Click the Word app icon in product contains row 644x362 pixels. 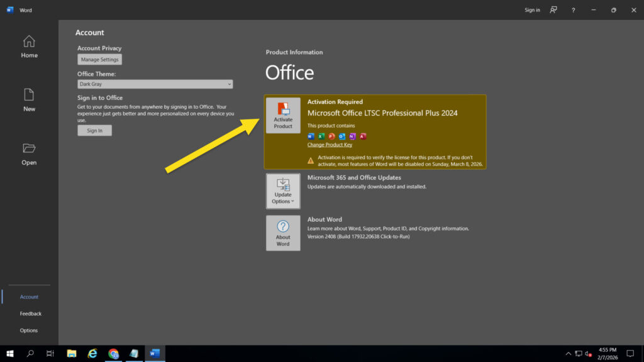click(x=311, y=136)
